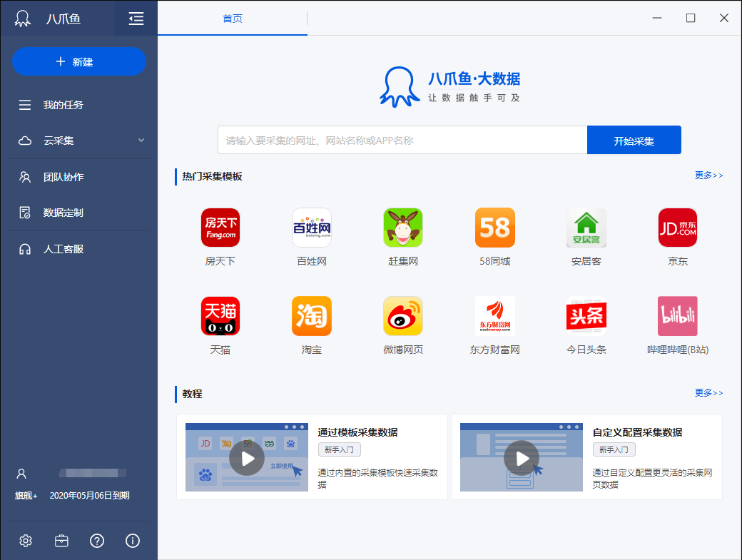The image size is (742, 560).
Task: Click 更多>> next to 教程
Action: tap(708, 393)
